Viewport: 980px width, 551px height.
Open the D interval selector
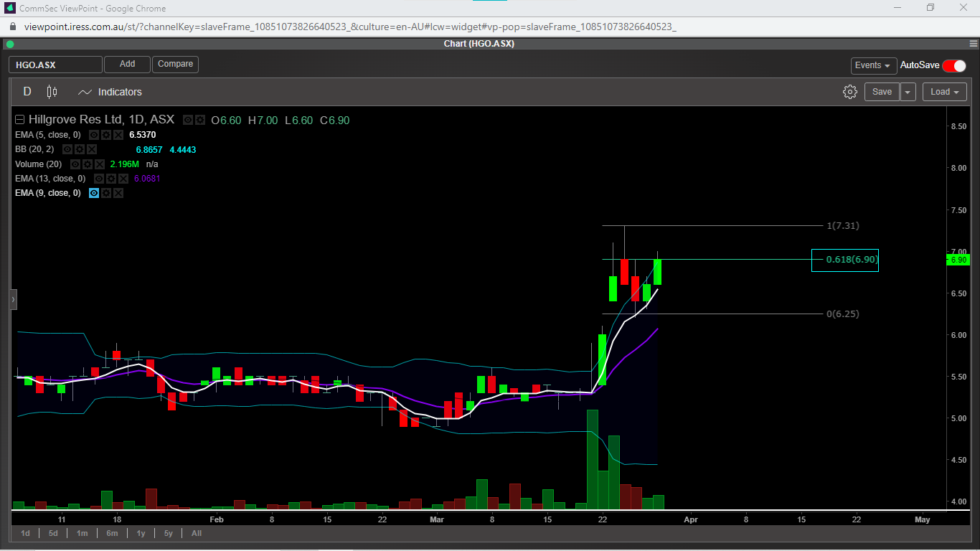[27, 92]
